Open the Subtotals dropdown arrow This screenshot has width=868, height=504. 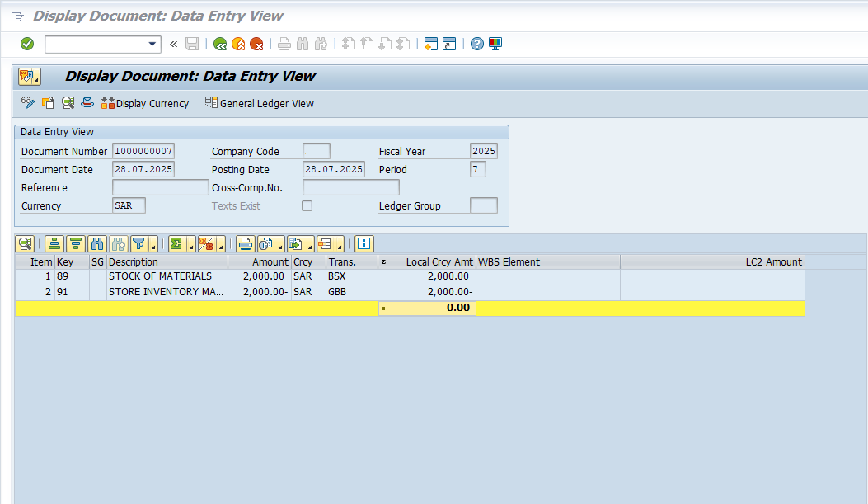pos(221,244)
